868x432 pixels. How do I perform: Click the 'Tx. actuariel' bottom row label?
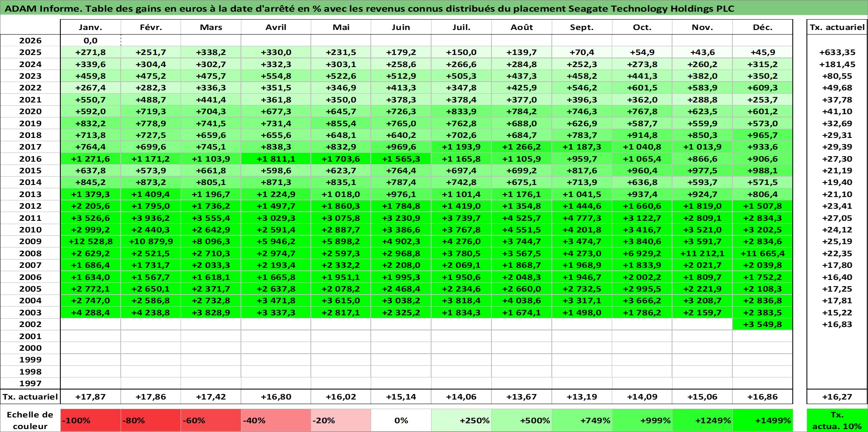coord(30,397)
